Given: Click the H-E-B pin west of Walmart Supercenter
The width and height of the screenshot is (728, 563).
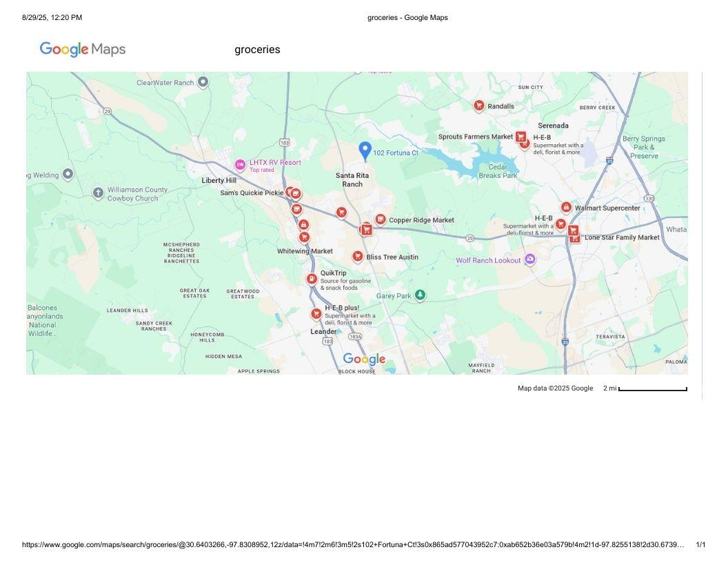Looking at the screenshot, I should tap(561, 224).
